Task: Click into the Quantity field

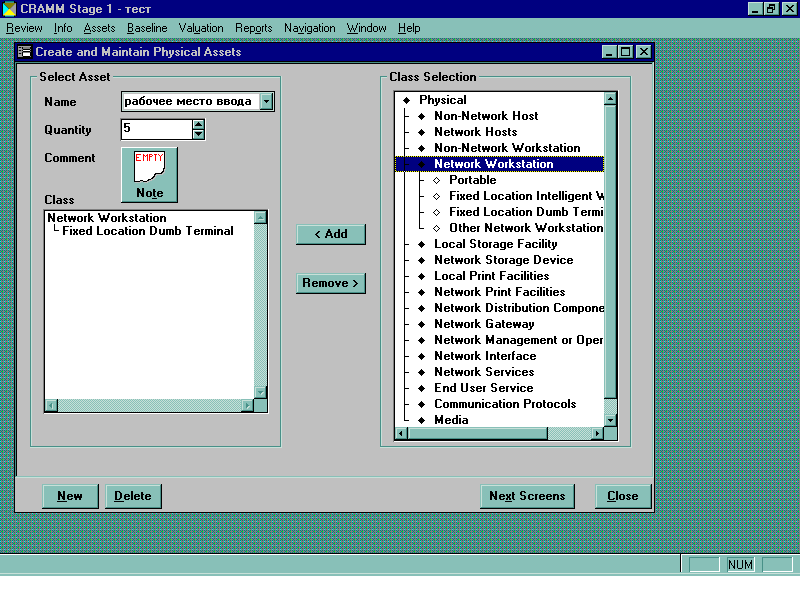Action: 157,129
